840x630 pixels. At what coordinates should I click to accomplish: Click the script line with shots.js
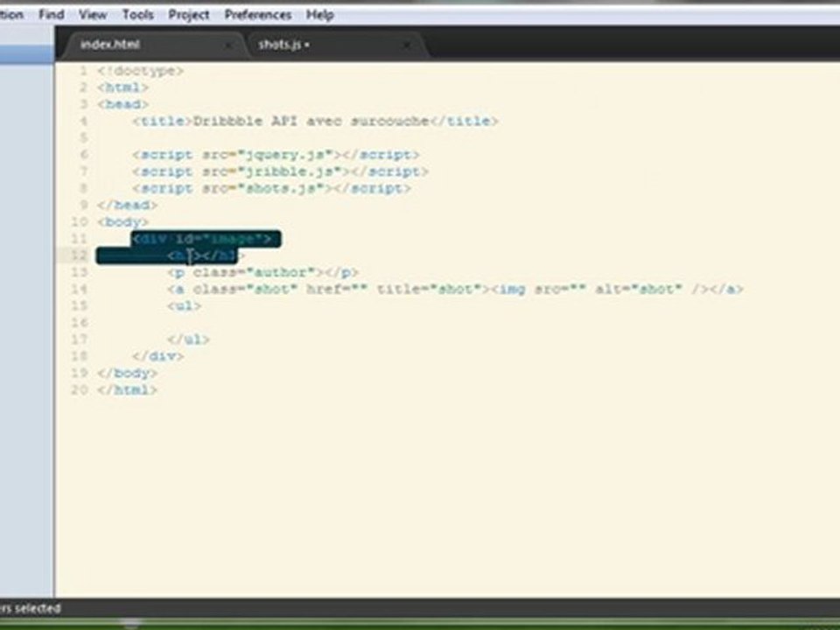point(271,189)
